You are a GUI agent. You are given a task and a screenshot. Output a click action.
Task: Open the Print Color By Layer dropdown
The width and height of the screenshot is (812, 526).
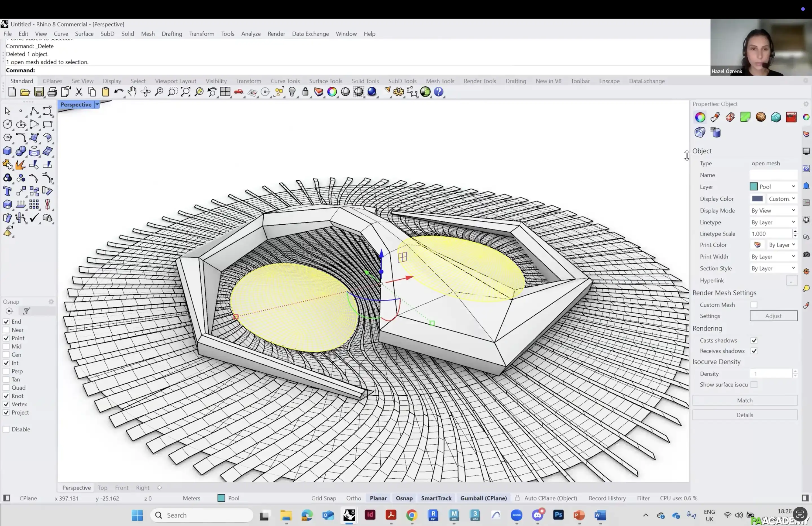782,245
